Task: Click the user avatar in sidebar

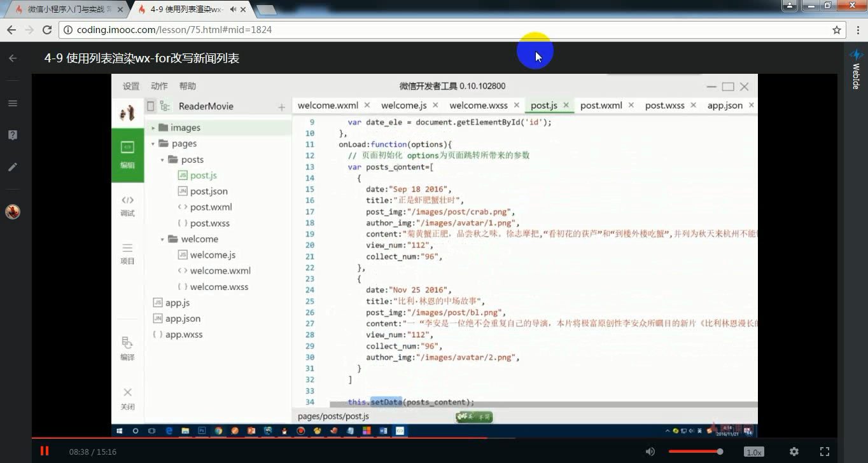Action: pyautogui.click(x=12, y=212)
